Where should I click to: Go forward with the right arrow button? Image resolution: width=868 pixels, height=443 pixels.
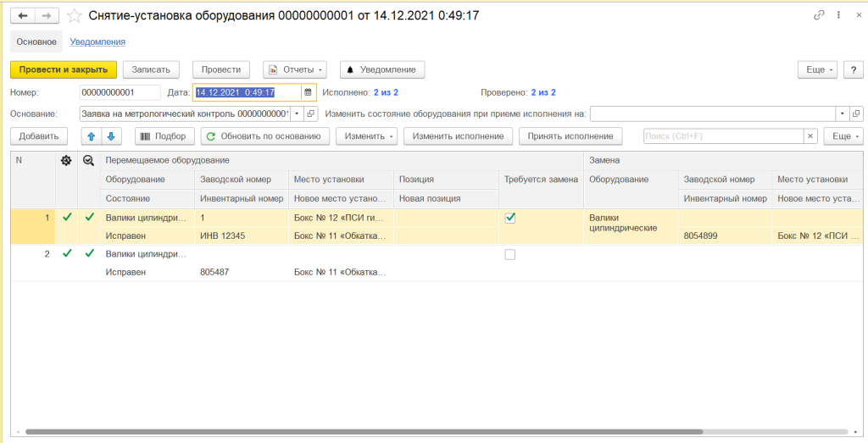point(47,16)
